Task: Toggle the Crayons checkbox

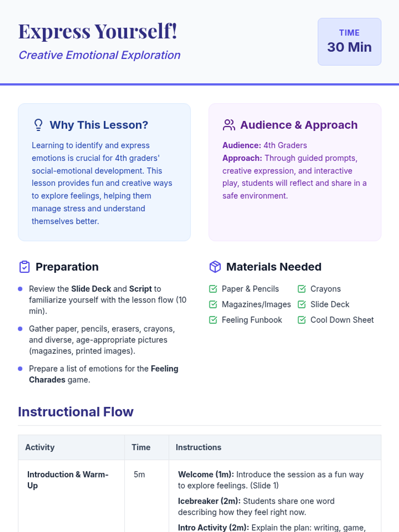Action: [x=302, y=289]
